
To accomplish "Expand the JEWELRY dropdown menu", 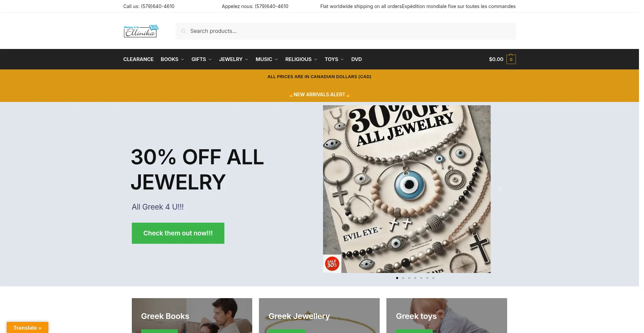I will tap(234, 59).
